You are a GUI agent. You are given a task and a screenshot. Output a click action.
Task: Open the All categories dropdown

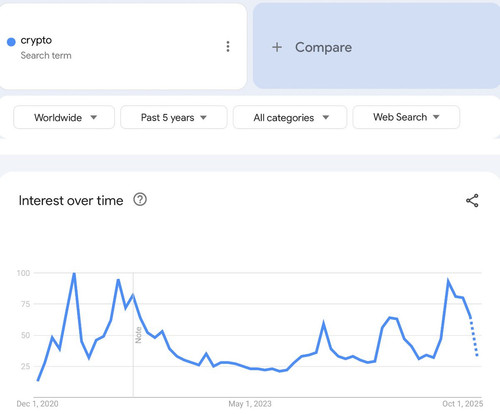click(x=290, y=117)
